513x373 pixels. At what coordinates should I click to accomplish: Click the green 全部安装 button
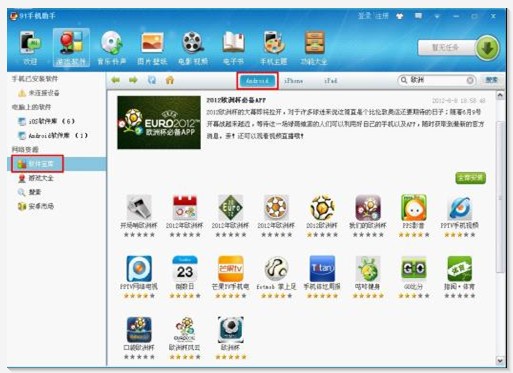471,178
